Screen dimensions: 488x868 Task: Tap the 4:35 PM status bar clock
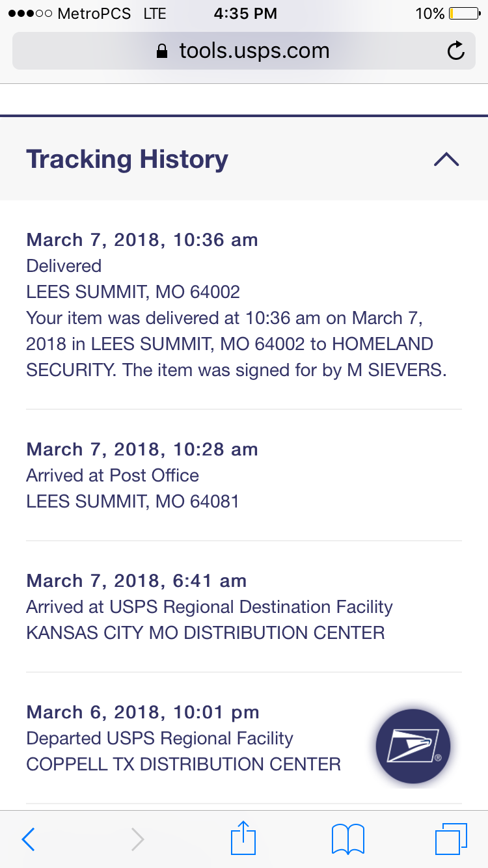(x=244, y=14)
